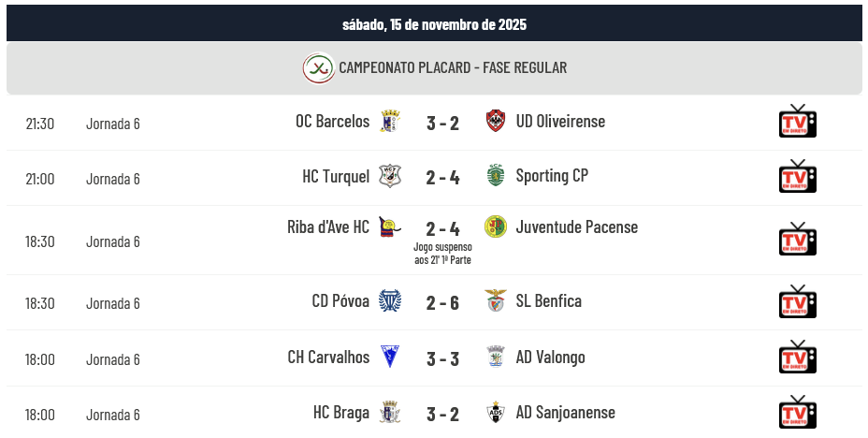Open TV live stream for Barcelos match
This screenshot has width=868, height=438.
tap(797, 122)
